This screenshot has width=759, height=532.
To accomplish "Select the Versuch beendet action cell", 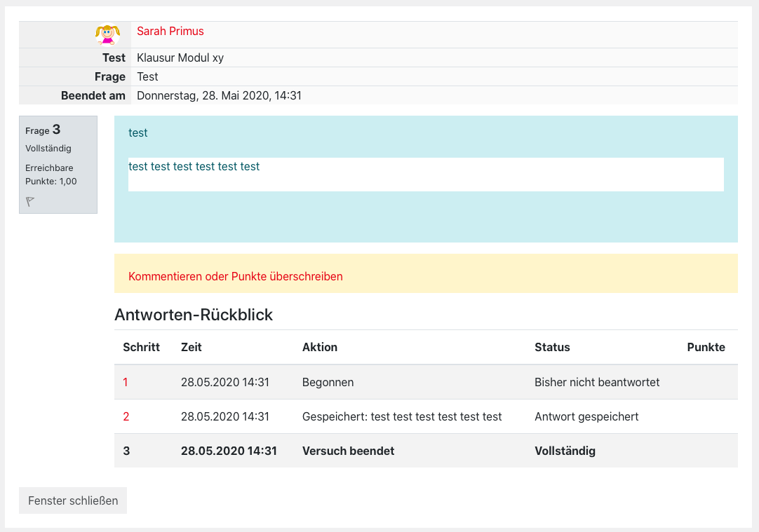I will coord(348,451).
